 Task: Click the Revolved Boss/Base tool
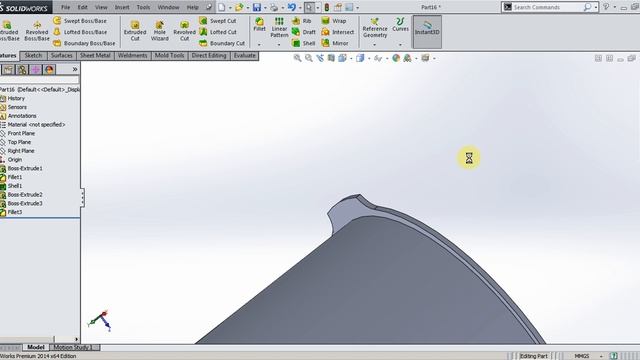click(x=37, y=31)
